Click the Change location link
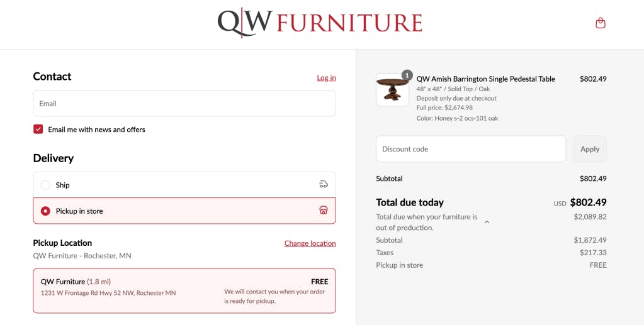 point(310,243)
